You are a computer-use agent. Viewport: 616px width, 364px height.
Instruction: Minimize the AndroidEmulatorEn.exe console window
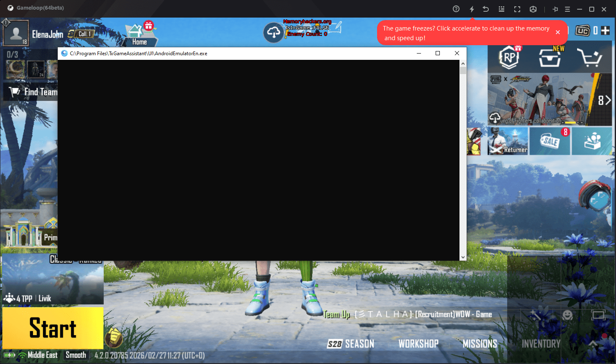[x=419, y=53]
